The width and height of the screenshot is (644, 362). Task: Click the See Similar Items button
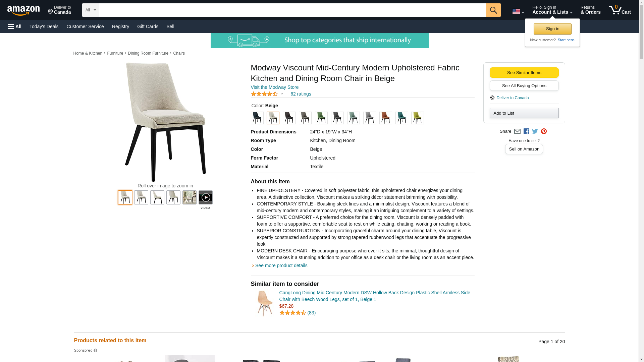(524, 73)
